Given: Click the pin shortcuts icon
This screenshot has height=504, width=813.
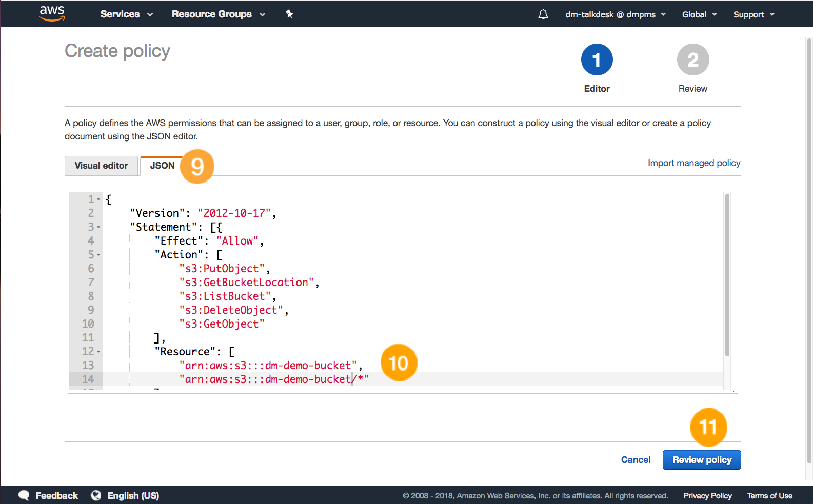Looking at the screenshot, I should pyautogui.click(x=289, y=14).
